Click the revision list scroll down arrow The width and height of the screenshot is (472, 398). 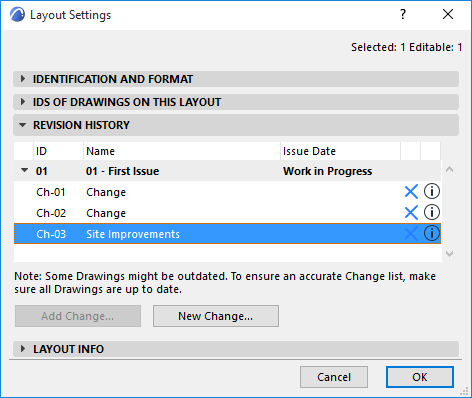pos(449,254)
